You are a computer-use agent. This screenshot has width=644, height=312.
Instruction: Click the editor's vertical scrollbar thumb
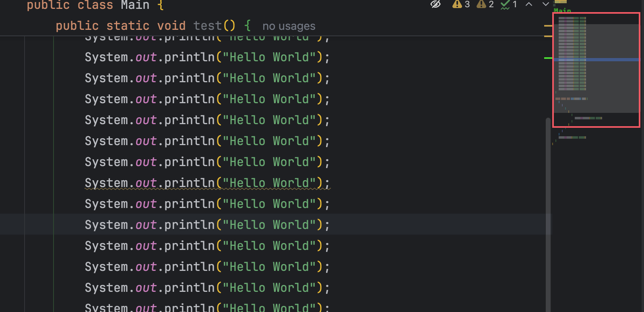tap(548, 215)
